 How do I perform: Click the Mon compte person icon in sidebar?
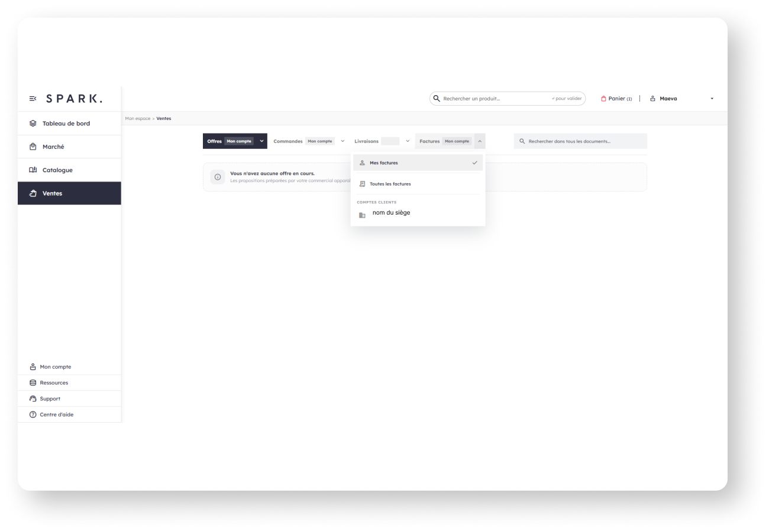pyautogui.click(x=33, y=366)
